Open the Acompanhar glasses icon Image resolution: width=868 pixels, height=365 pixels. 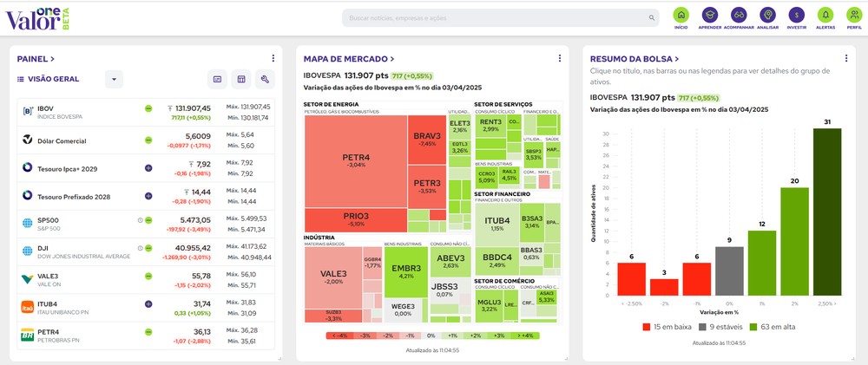(x=739, y=15)
